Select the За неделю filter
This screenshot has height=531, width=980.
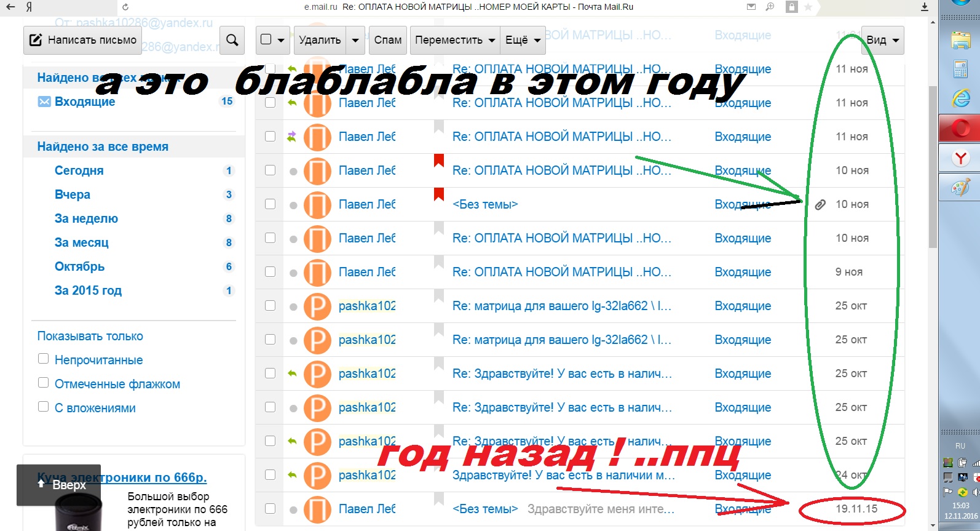(x=86, y=218)
